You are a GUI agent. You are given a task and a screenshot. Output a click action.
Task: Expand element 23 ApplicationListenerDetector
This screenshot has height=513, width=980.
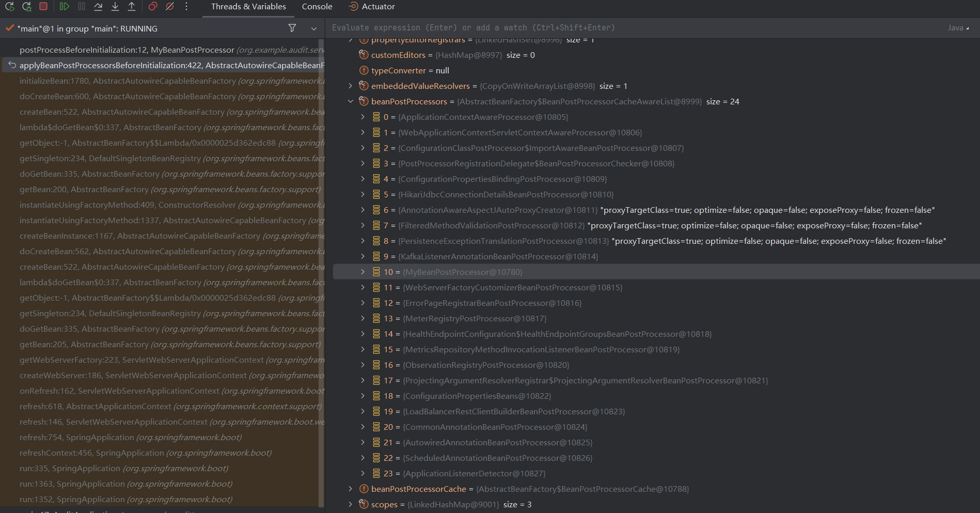363,473
